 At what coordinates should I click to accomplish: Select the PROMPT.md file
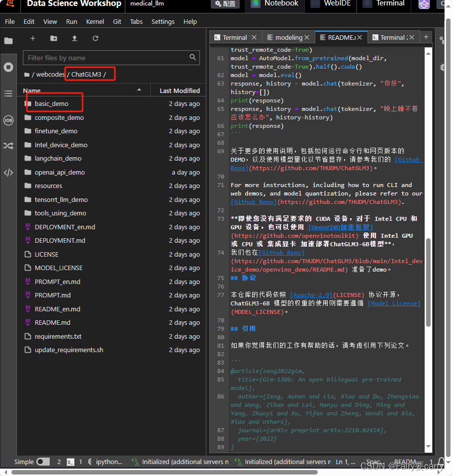(111, 295)
